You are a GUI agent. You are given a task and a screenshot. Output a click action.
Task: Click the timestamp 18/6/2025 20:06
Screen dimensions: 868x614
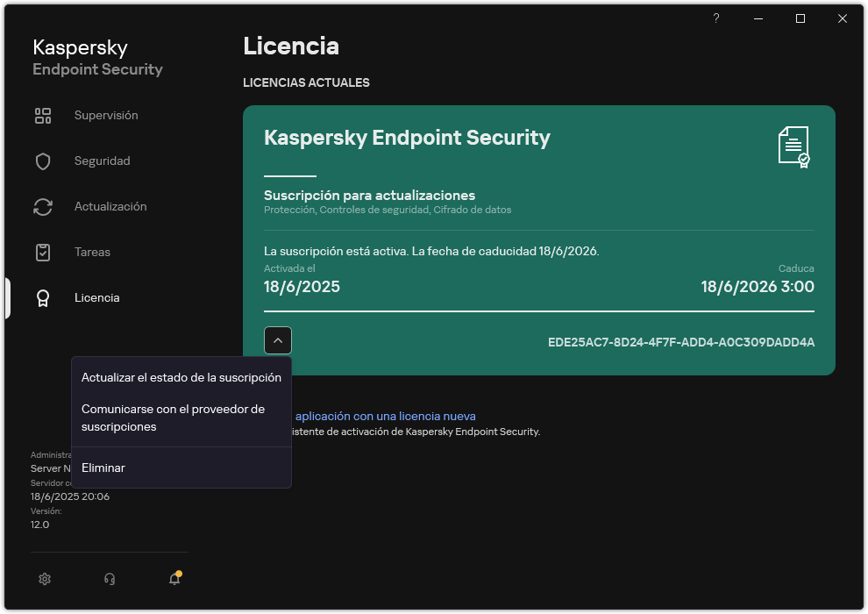70,496
